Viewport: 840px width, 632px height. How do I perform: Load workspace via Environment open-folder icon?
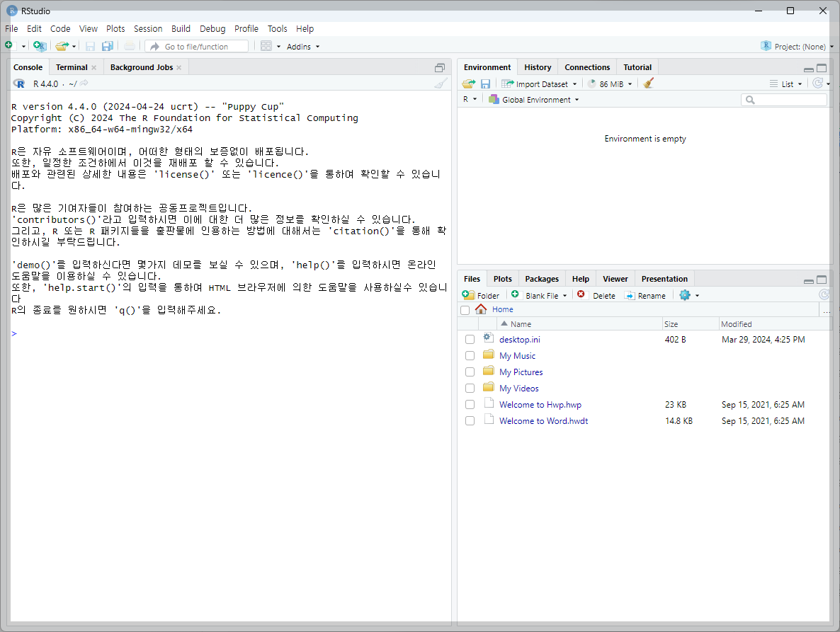tap(469, 84)
